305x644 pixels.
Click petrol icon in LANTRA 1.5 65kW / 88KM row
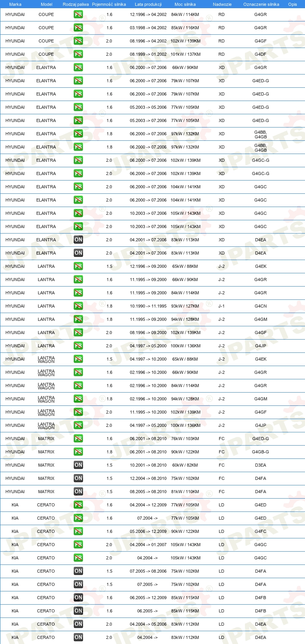tap(78, 266)
